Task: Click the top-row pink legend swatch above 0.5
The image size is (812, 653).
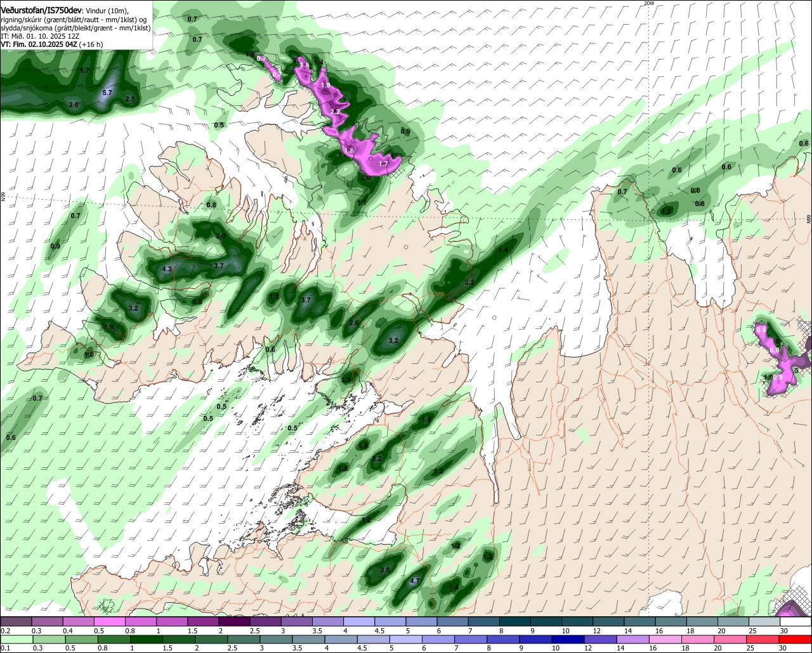Action: point(109,622)
